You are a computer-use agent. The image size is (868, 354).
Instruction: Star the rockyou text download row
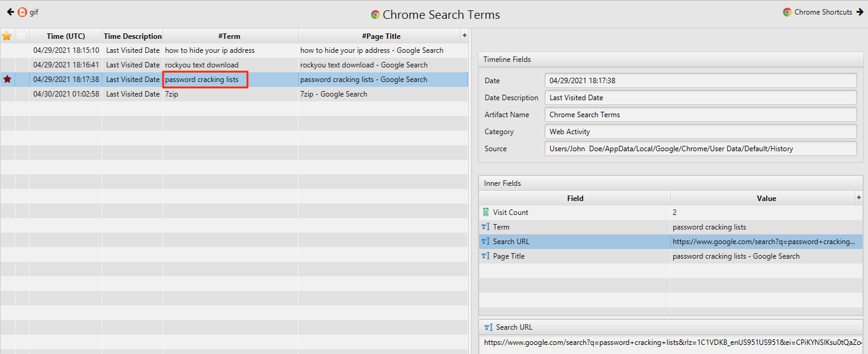pos(7,65)
